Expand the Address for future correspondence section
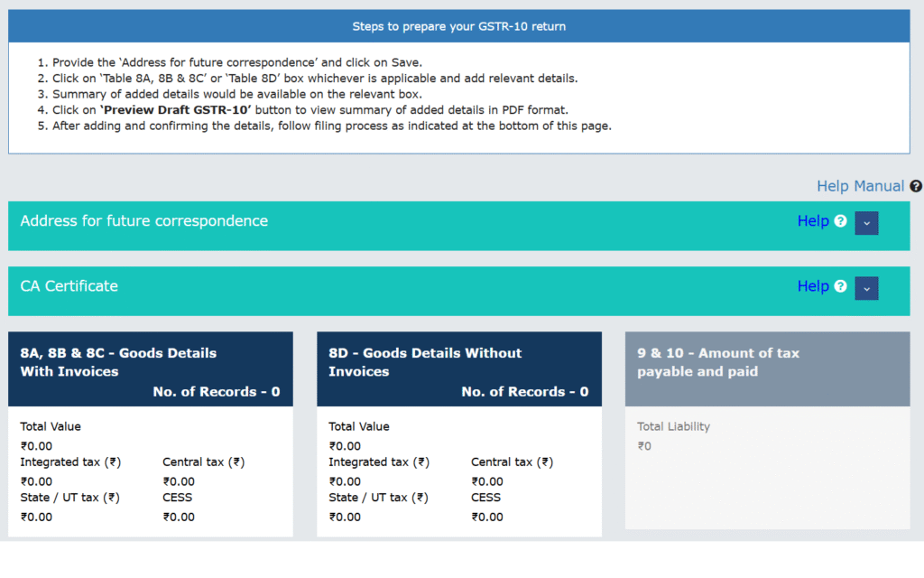Viewport: 924px width, 578px height. 866,222
